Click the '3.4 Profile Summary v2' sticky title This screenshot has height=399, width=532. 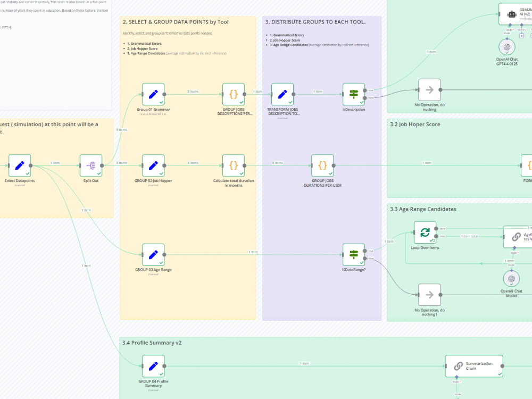click(x=152, y=343)
